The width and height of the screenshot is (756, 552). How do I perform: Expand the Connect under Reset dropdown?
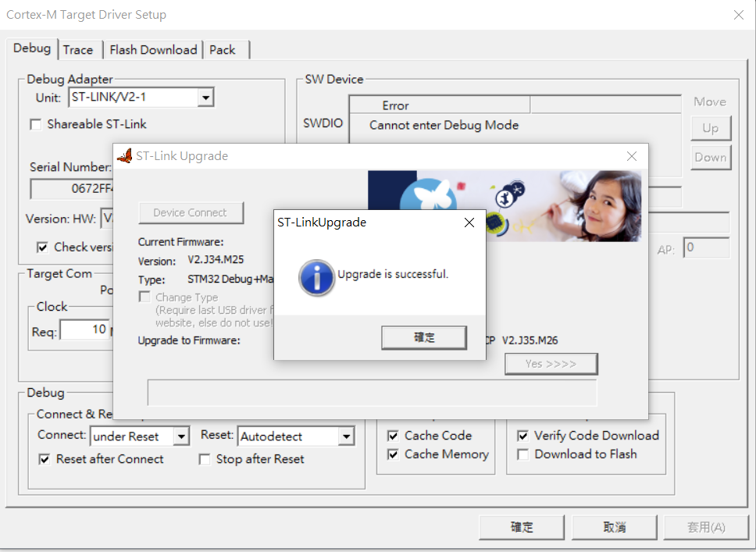point(181,436)
